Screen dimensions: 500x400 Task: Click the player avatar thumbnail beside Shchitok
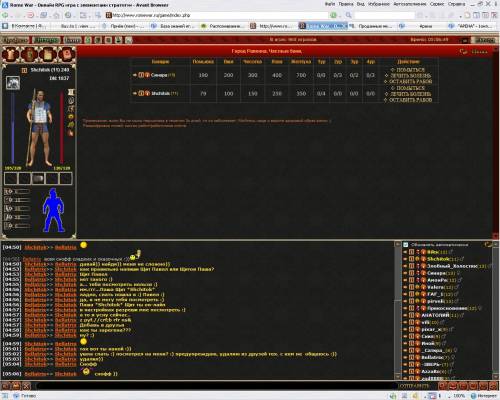pyautogui.click(x=13, y=83)
